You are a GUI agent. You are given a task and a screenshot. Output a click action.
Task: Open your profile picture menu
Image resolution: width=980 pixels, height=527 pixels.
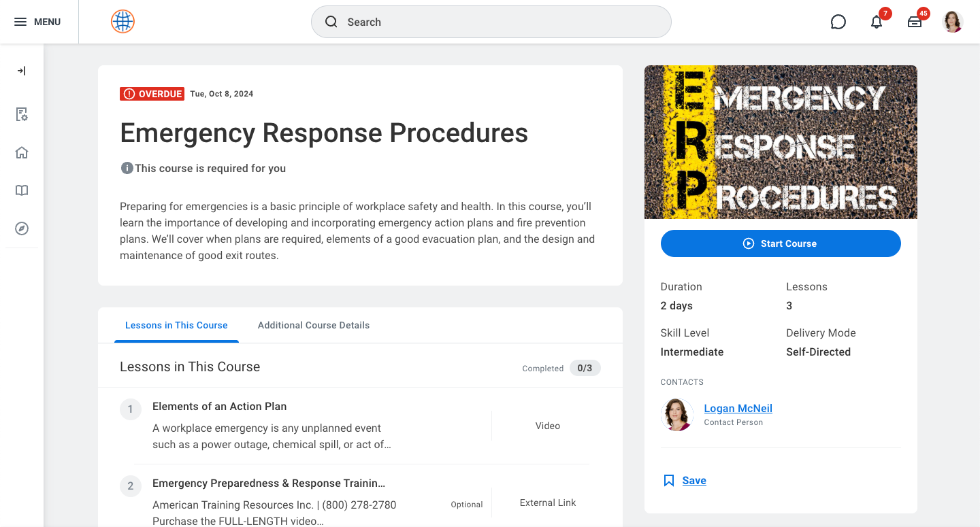(x=953, y=21)
